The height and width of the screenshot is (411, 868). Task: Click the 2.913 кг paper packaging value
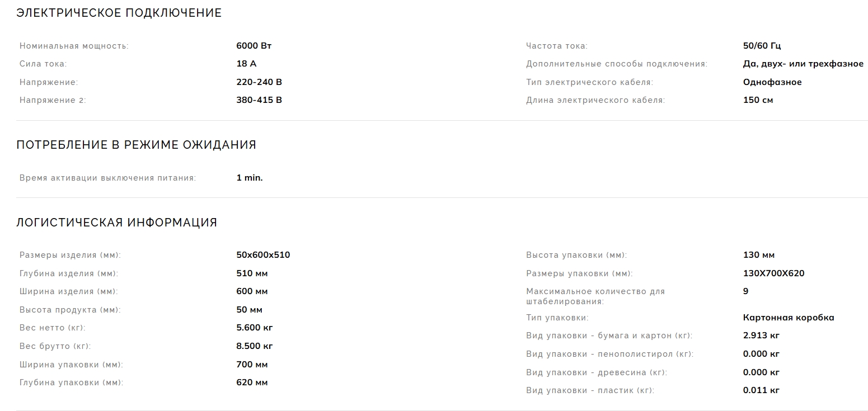point(761,336)
